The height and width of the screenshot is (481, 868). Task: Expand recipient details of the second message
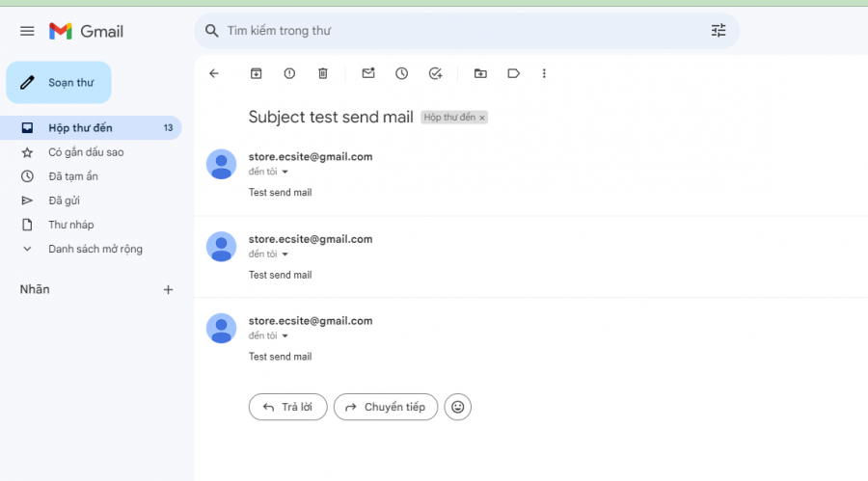[x=285, y=254]
